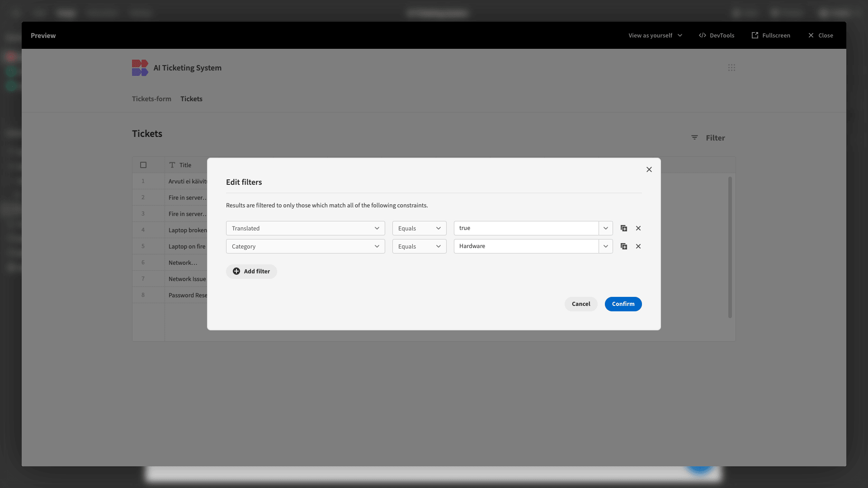This screenshot has width=868, height=488.
Task: Open DevTools from the preview bar
Action: click(x=717, y=35)
